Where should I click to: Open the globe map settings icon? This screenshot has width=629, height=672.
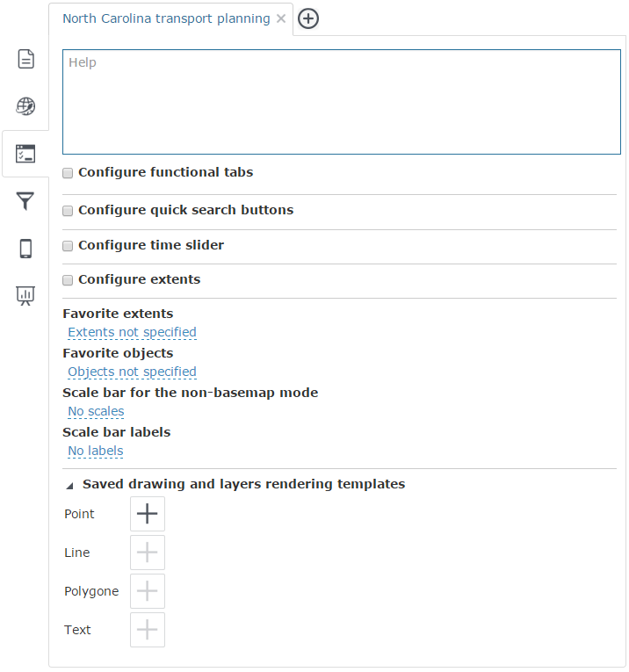25,106
